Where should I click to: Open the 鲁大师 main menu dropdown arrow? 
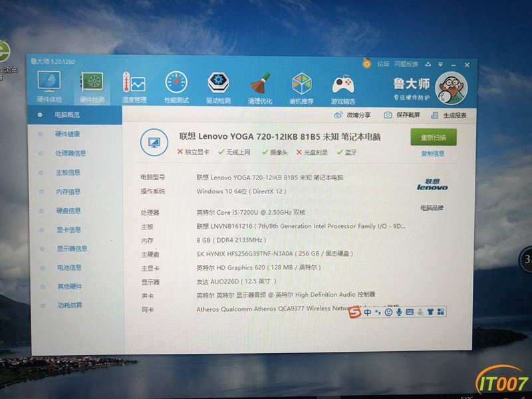coord(440,65)
